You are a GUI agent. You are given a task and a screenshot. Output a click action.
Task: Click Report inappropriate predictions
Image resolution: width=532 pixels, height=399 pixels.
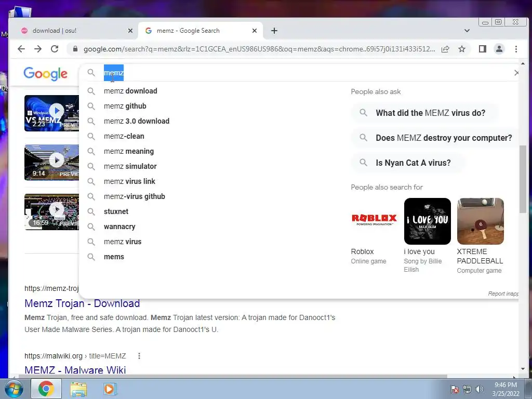click(x=503, y=294)
